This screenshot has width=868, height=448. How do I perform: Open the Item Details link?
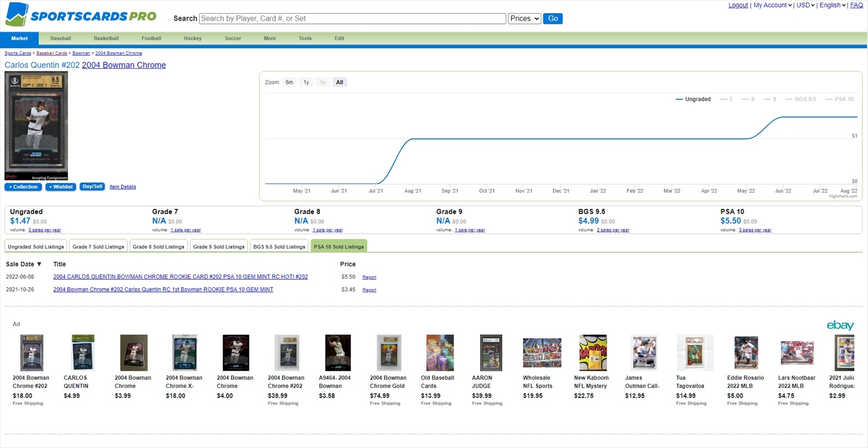(123, 187)
